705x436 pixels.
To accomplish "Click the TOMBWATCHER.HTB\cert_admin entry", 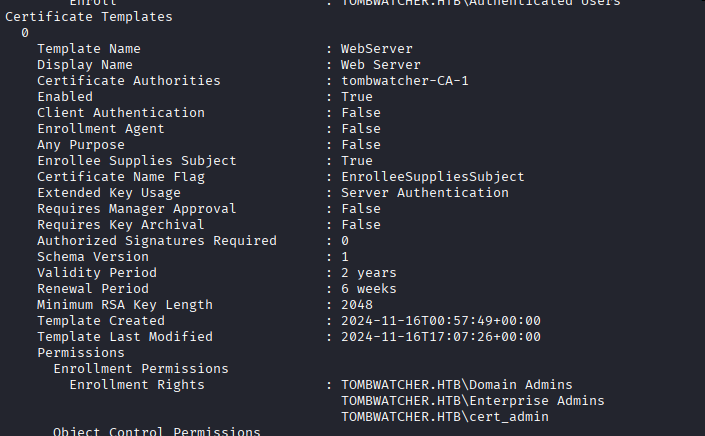I will coord(444,417).
